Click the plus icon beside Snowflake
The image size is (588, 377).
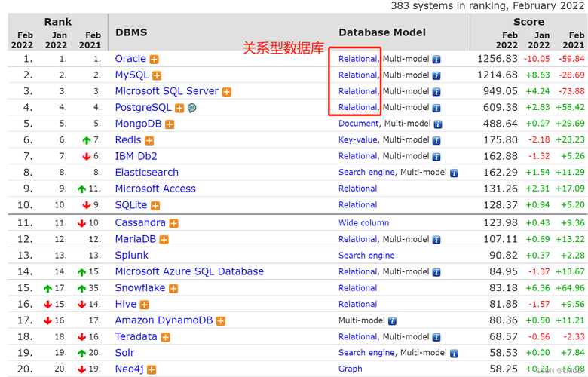173,289
